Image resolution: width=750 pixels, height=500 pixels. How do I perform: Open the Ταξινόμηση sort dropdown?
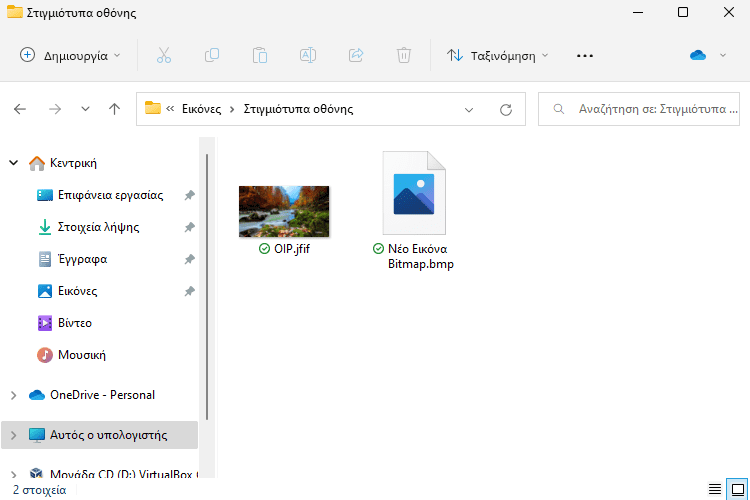pos(497,56)
